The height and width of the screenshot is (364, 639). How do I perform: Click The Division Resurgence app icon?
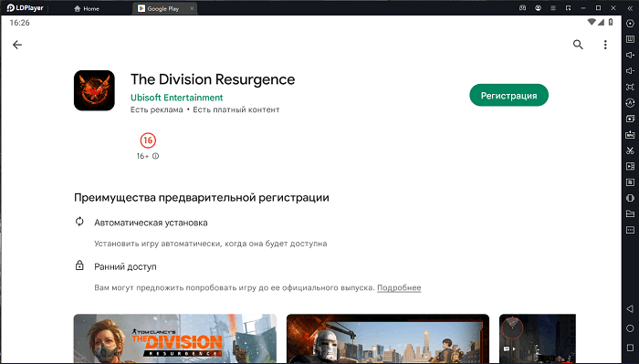pyautogui.click(x=94, y=90)
